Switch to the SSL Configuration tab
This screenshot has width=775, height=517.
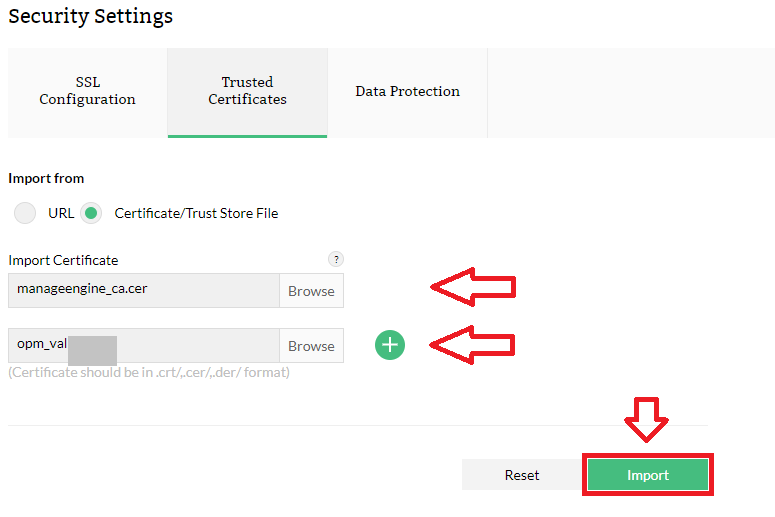88,91
